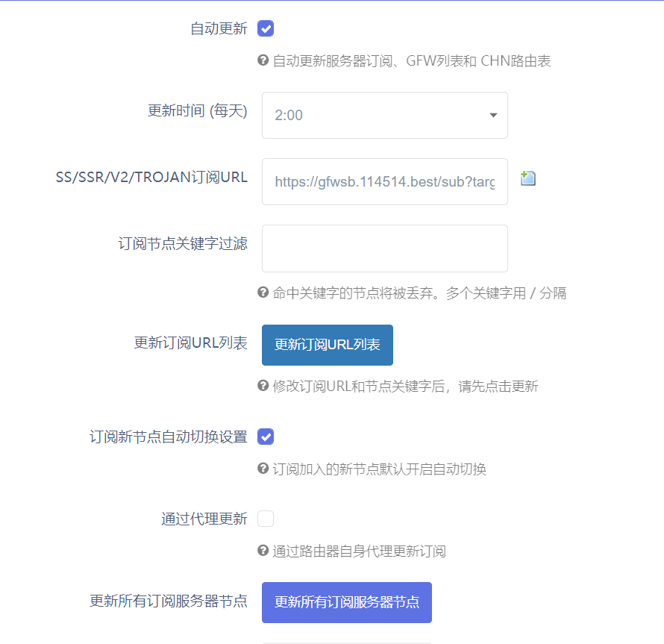Disable the 自动更新 checkbox

pyautogui.click(x=266, y=28)
